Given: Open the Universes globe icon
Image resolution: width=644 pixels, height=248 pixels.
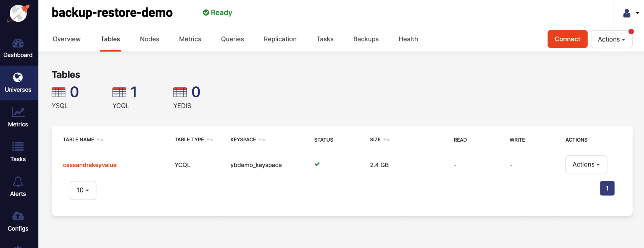Looking at the screenshot, I should (18, 77).
